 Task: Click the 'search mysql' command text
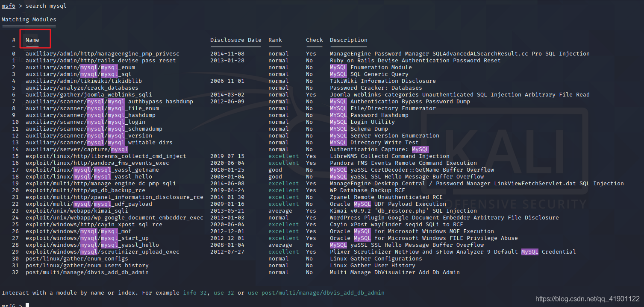click(46, 6)
